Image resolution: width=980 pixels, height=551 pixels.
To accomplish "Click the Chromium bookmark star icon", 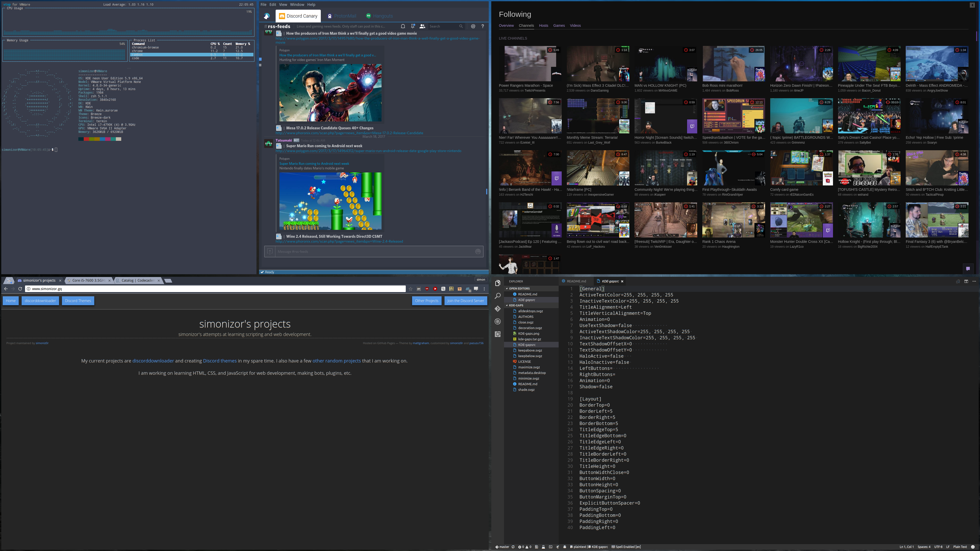I will pyautogui.click(x=410, y=289).
